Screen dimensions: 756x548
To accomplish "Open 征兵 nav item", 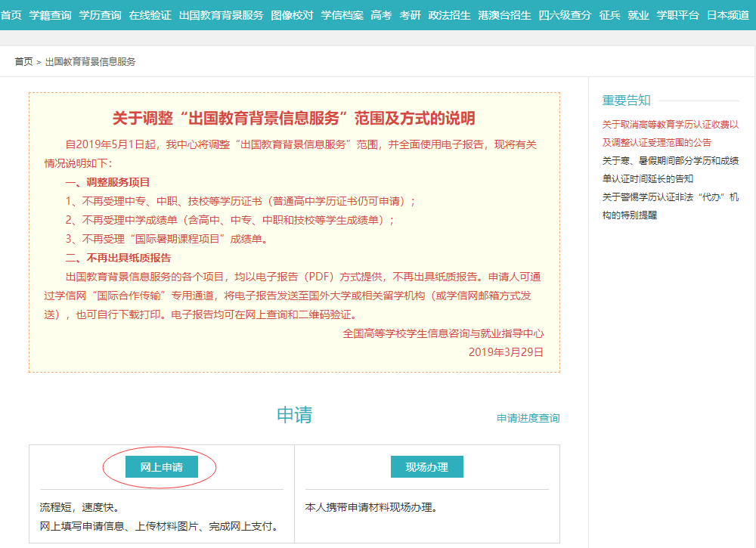I will [609, 15].
